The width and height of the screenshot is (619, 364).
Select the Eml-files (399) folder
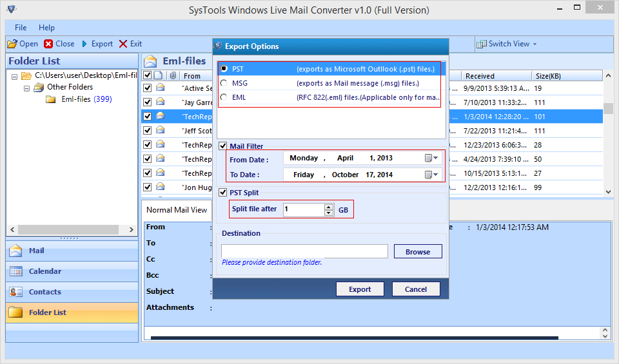coord(86,99)
